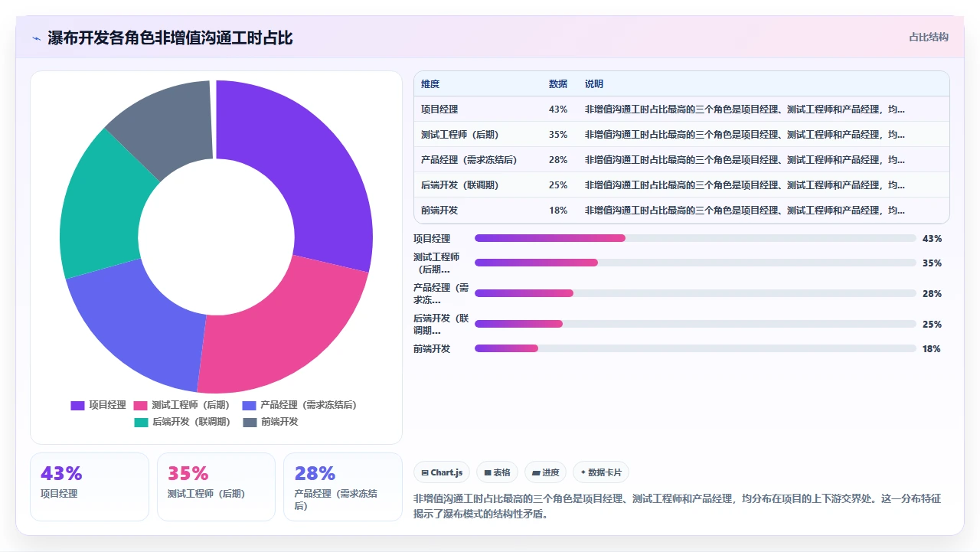Screen dimensions: 980x552
Task: Toggle 后端开发（联调期） legend item
Action: pos(182,422)
